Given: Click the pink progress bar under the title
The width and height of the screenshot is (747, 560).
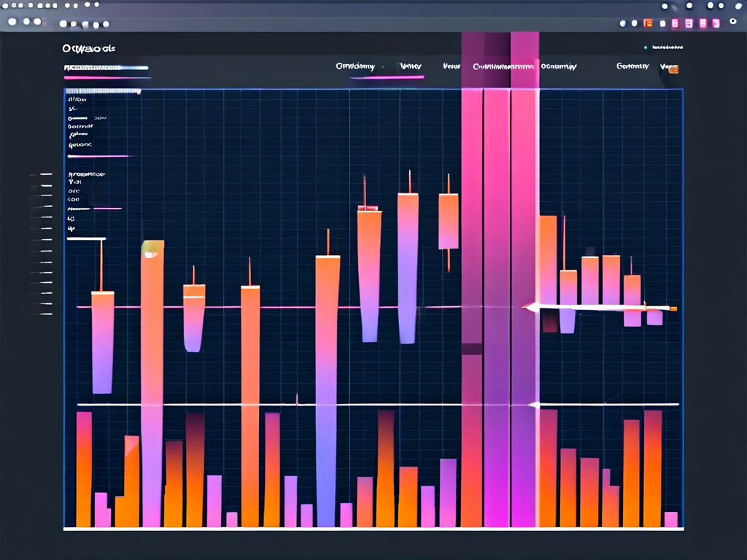Looking at the screenshot, I should coord(107,77).
